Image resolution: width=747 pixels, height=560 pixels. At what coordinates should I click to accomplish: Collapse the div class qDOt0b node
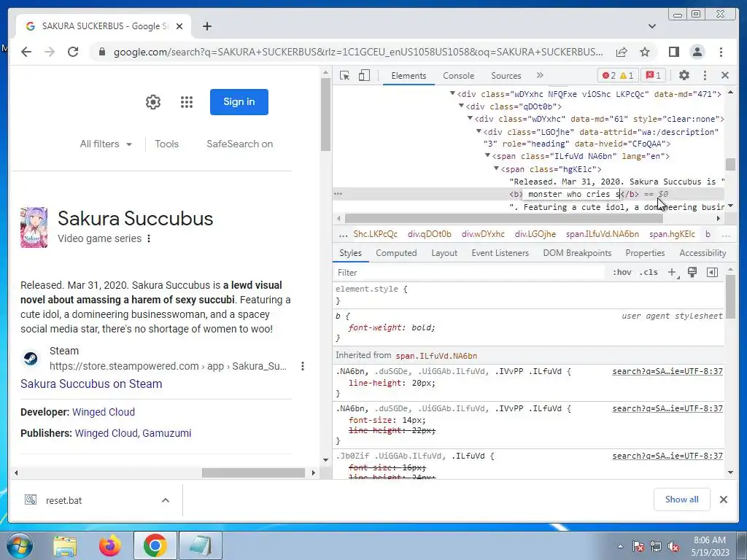tap(461, 106)
